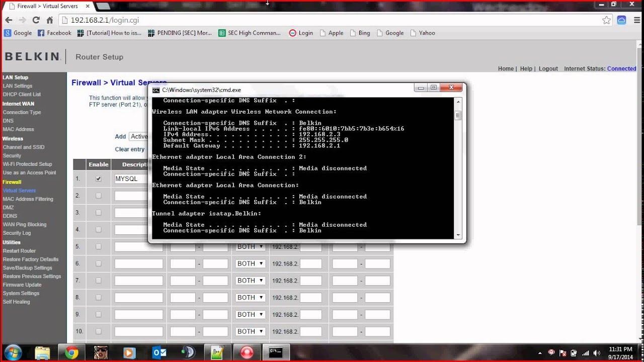The height and width of the screenshot is (362, 644).
Task: Open Windows Media Player from taskbar
Action: tap(129, 352)
